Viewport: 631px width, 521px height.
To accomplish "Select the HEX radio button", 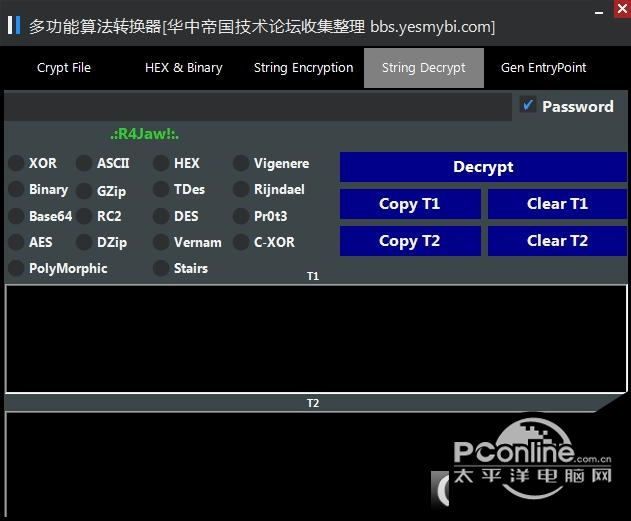I will click(161, 163).
